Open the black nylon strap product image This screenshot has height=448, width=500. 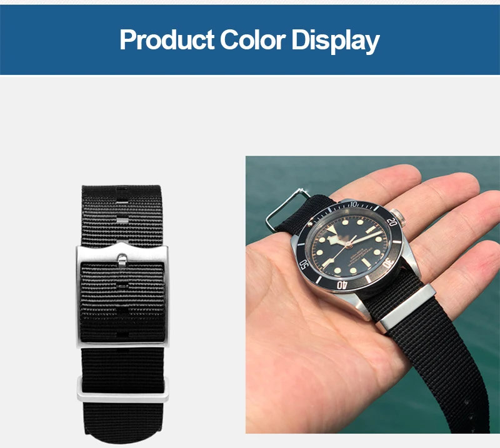[x=122, y=314]
